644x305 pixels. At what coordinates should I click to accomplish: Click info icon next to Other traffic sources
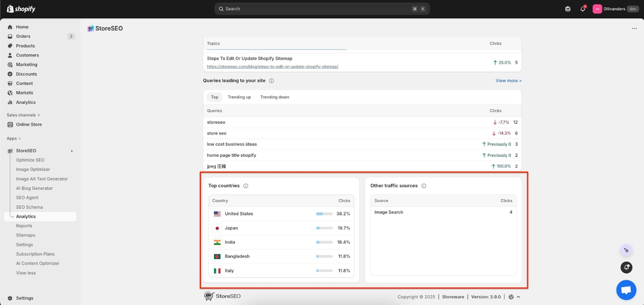click(423, 186)
